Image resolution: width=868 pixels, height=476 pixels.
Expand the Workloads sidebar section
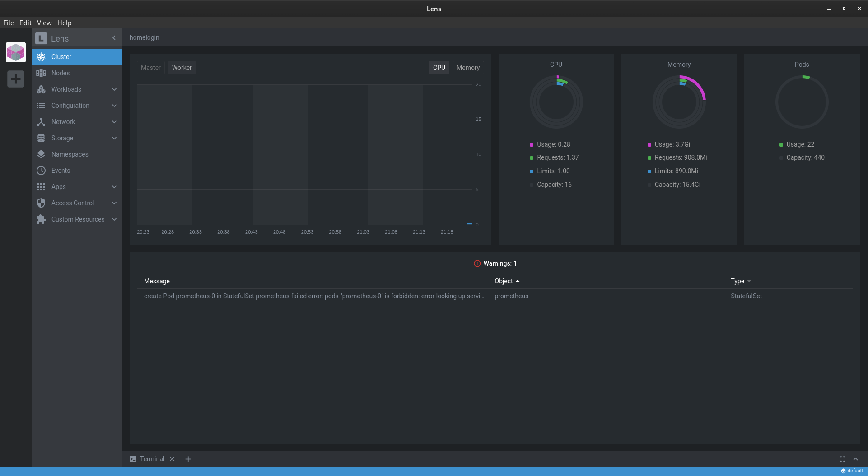click(x=66, y=89)
